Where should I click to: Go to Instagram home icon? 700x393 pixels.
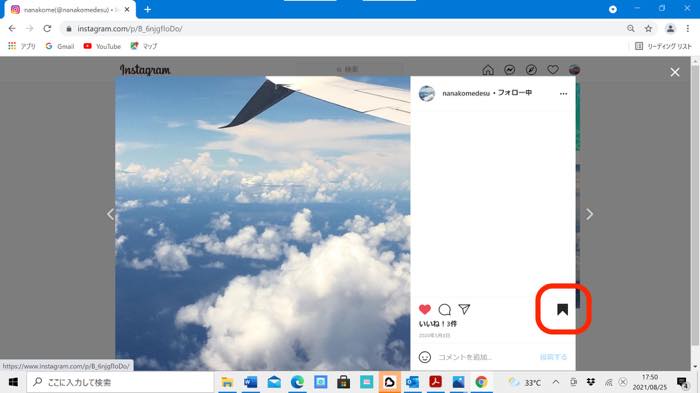point(488,70)
